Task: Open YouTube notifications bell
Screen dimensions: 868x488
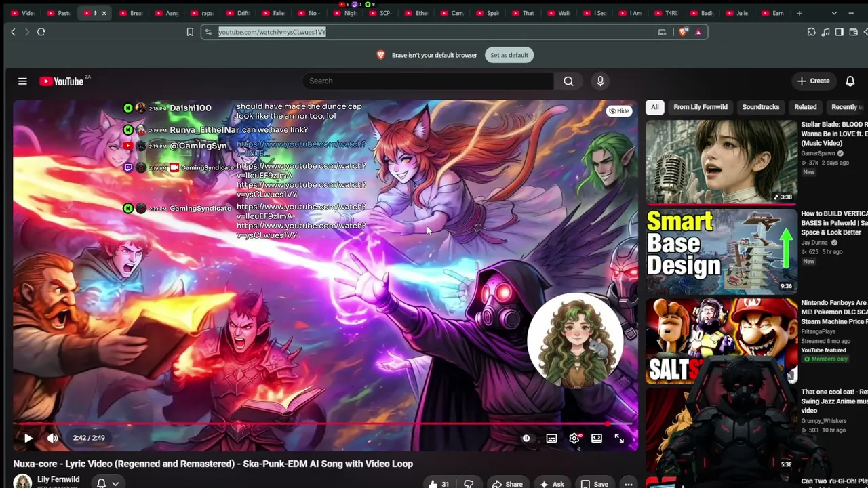Action: click(850, 81)
